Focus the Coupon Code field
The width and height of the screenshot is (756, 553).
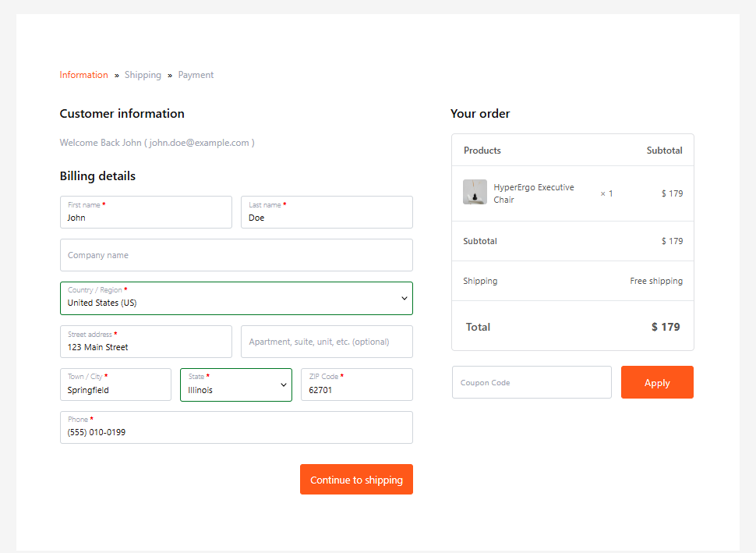point(532,382)
